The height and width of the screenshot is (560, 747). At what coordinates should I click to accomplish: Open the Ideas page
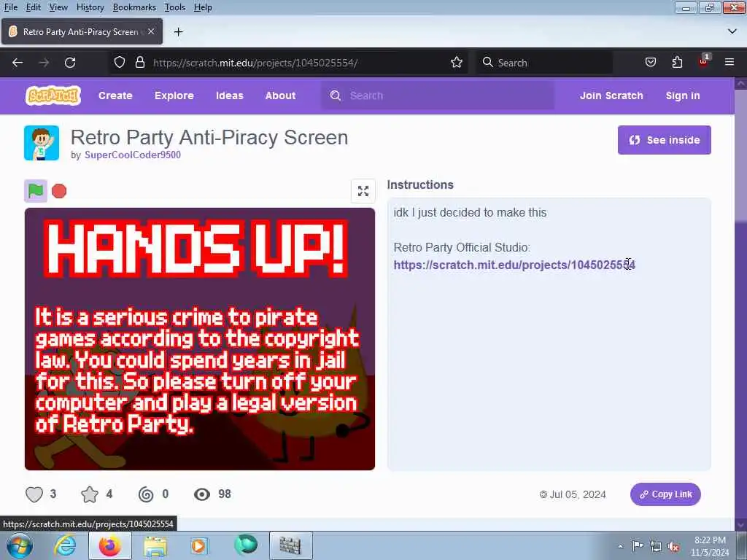[x=230, y=96]
